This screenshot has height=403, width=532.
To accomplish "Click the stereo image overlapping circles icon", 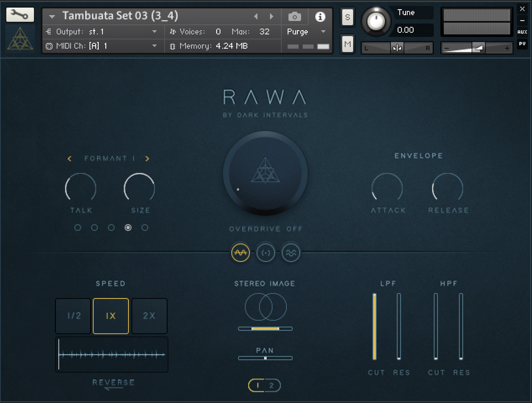I will coord(265,307).
